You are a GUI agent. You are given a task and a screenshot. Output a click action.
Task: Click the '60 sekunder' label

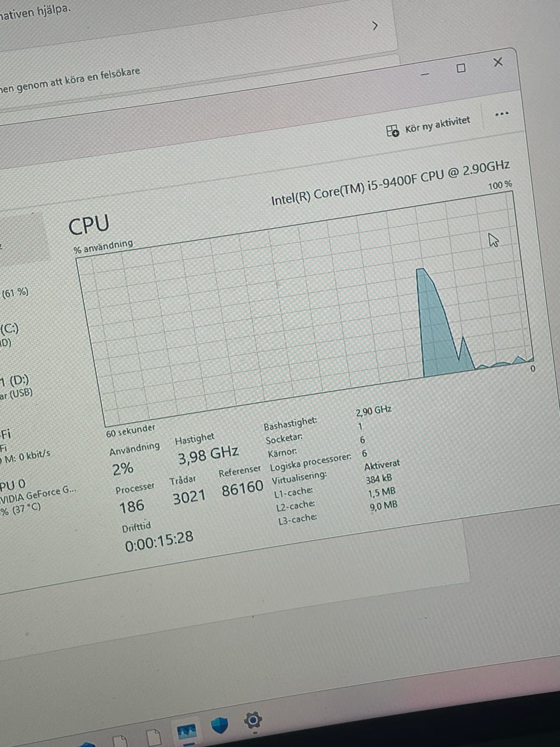pyautogui.click(x=131, y=431)
